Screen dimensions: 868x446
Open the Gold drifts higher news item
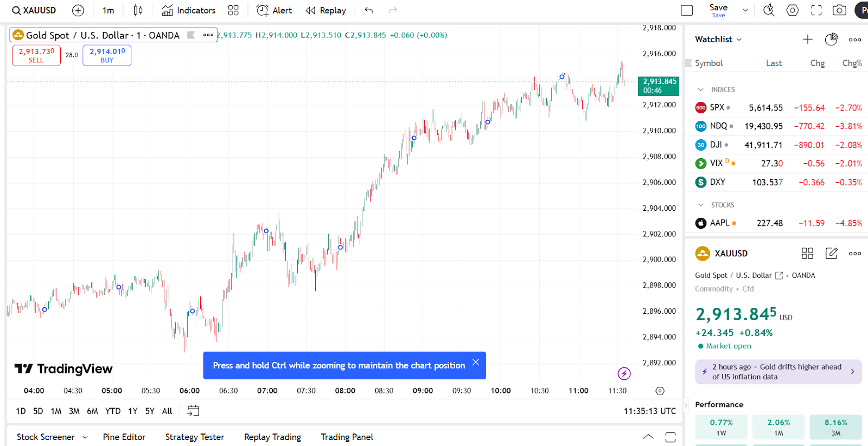(778, 372)
